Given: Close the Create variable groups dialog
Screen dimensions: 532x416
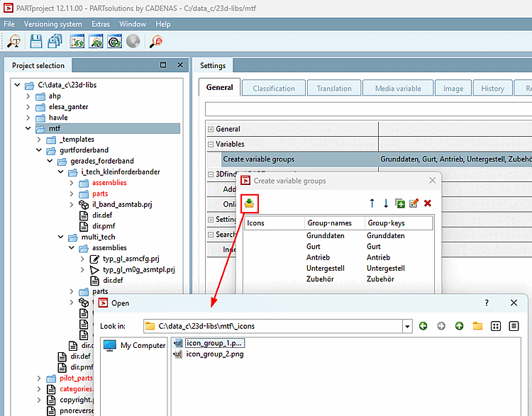Looking at the screenshot, I should tap(432, 181).
